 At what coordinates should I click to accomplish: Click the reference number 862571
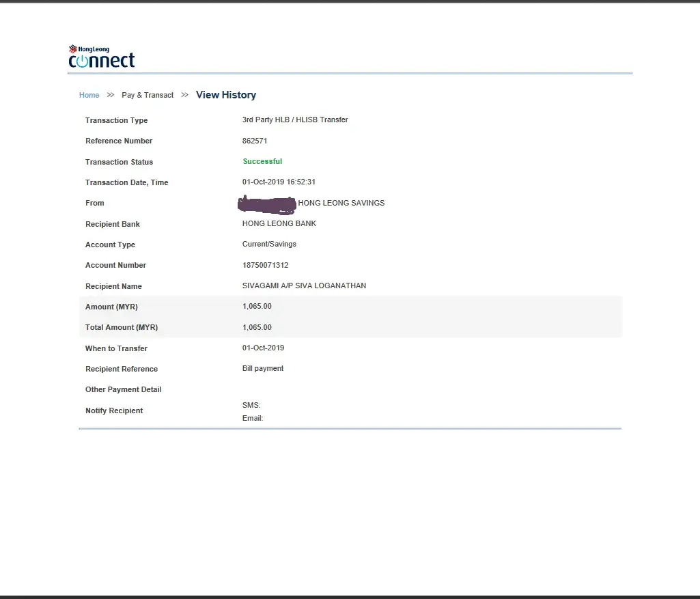point(255,141)
